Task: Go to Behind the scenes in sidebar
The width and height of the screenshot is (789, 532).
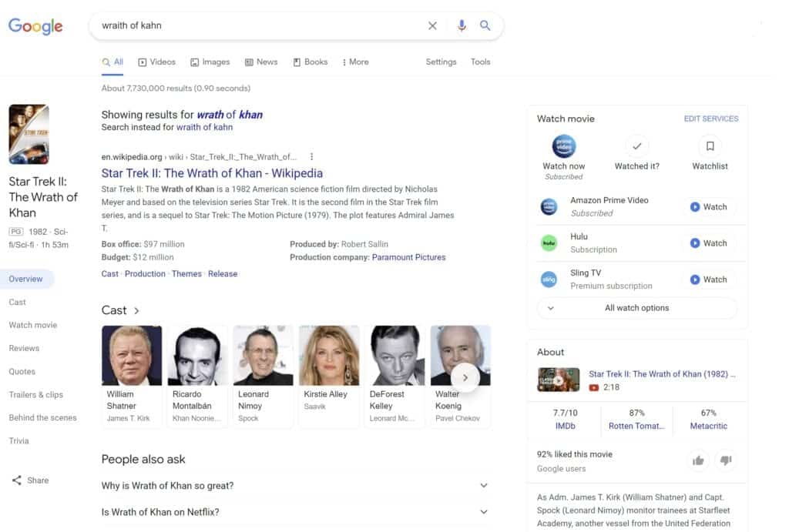Action: pyautogui.click(x=43, y=418)
